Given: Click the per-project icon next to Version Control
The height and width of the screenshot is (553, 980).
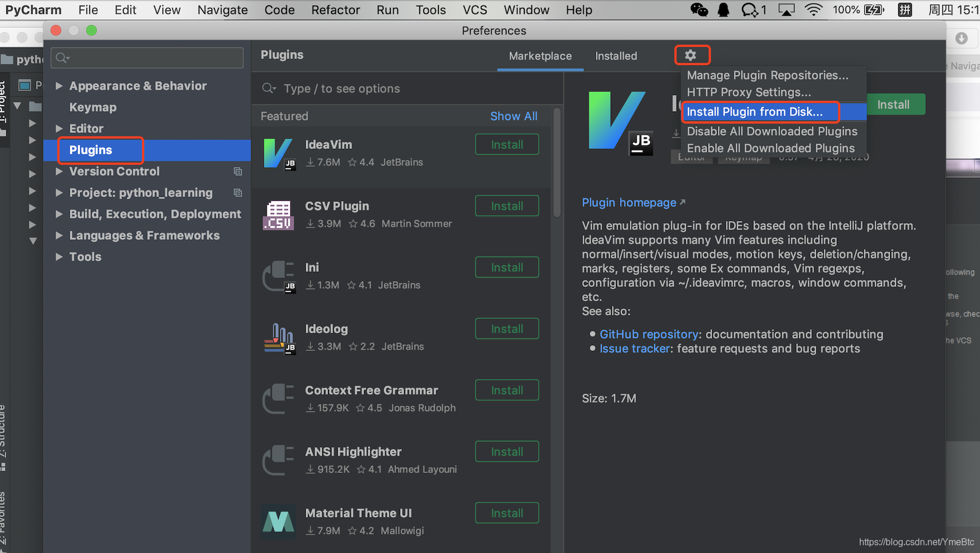Looking at the screenshot, I should (x=238, y=171).
